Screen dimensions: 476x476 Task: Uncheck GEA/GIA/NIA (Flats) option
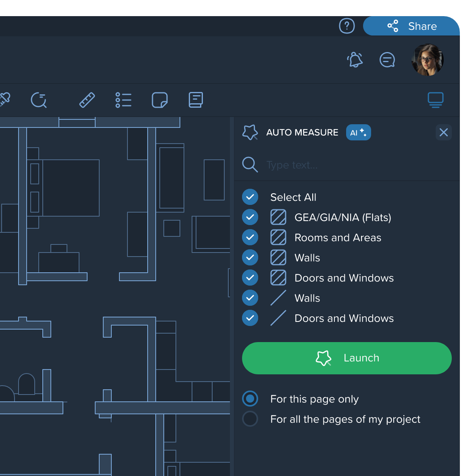pyautogui.click(x=250, y=217)
